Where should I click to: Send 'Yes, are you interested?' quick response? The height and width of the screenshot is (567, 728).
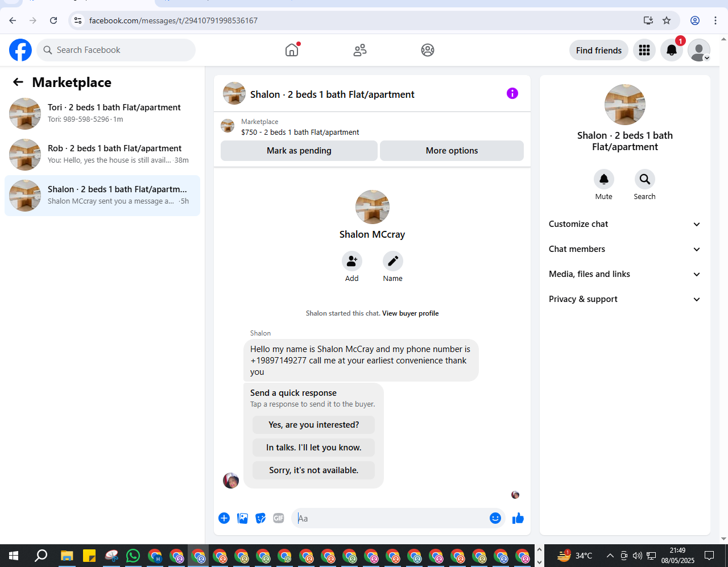point(314,425)
